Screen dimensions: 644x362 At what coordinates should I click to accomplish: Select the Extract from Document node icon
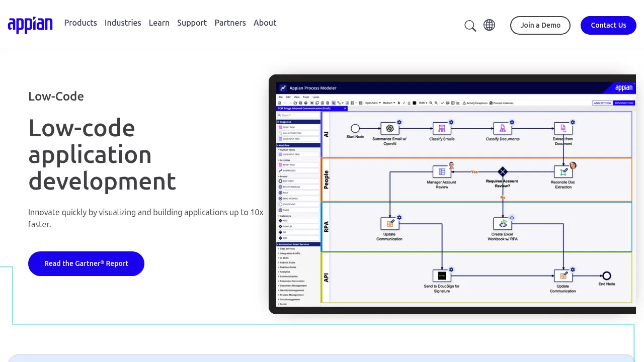(x=563, y=128)
